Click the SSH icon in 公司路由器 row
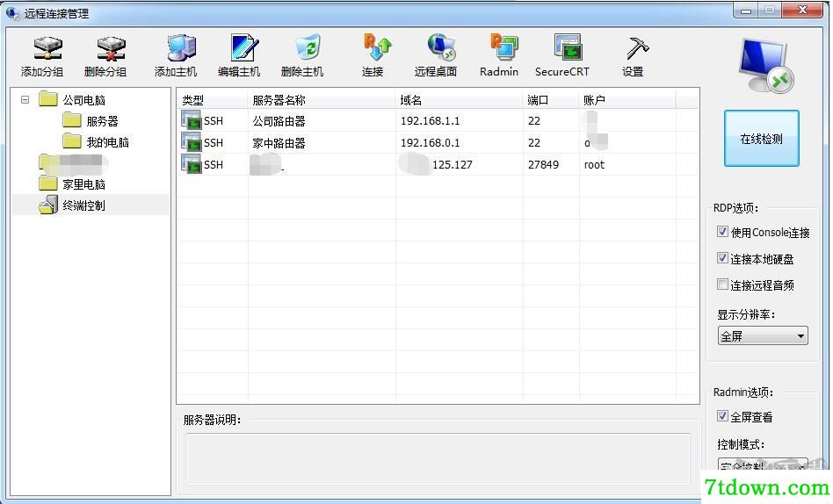This screenshot has height=504, width=833. pyautogui.click(x=191, y=120)
